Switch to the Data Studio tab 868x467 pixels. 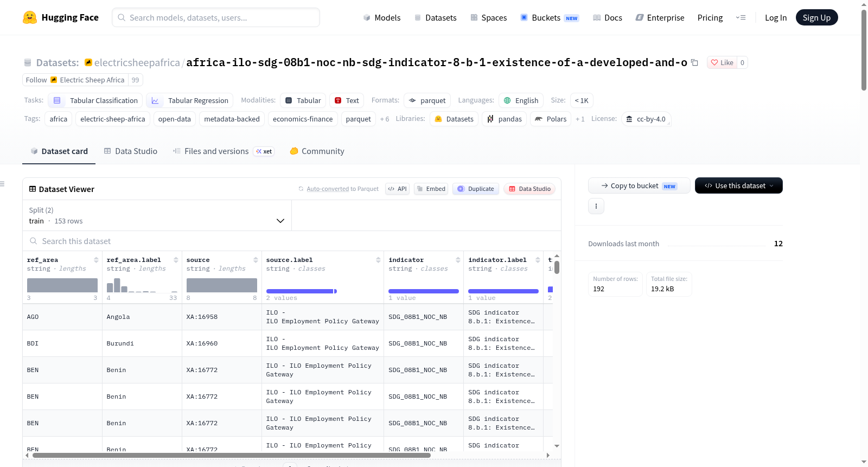pyautogui.click(x=131, y=151)
